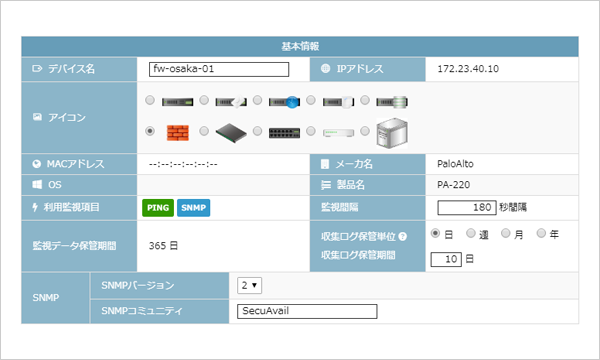The width and height of the screenshot is (600, 360).
Task: Click the 監視間隔 field showing 180
Action: click(x=467, y=207)
